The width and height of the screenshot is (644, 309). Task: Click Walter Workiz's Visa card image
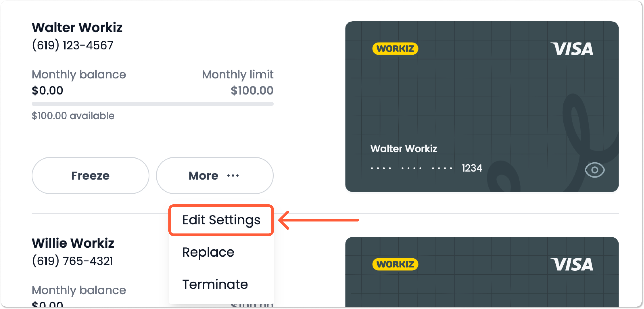(482, 107)
